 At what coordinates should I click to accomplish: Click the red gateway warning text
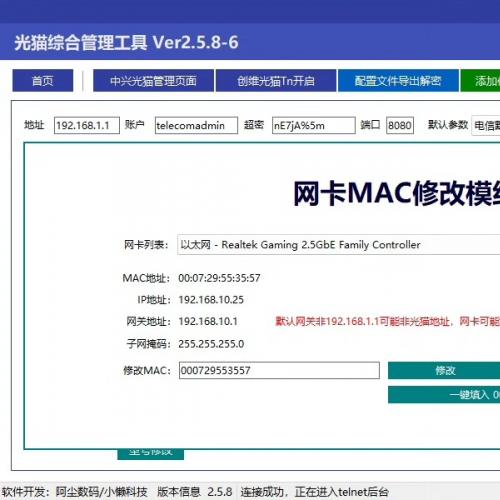(x=388, y=321)
